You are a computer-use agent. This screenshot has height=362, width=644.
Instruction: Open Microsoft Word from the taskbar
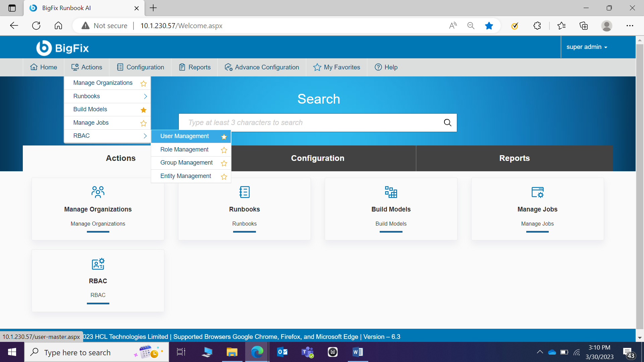[x=358, y=352]
